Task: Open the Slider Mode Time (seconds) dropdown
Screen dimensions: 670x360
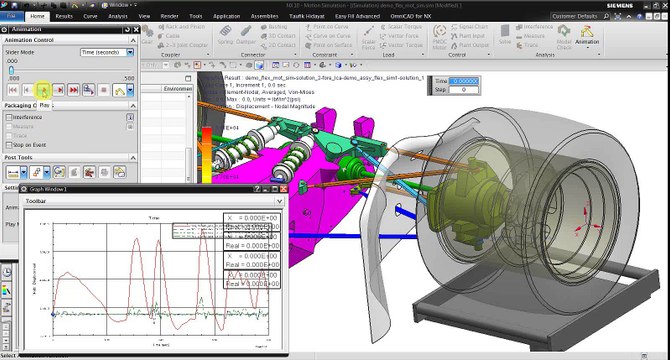Action: point(107,52)
